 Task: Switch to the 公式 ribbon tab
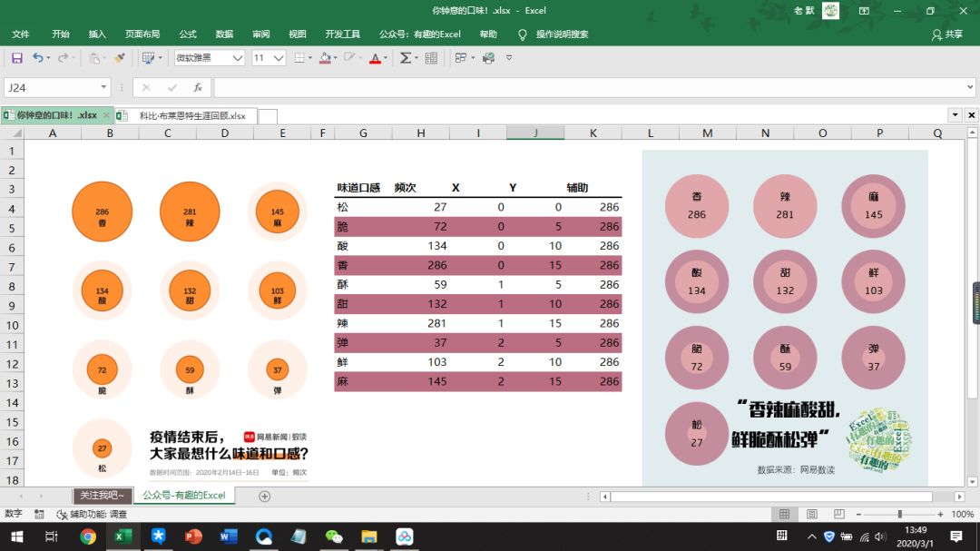click(187, 34)
